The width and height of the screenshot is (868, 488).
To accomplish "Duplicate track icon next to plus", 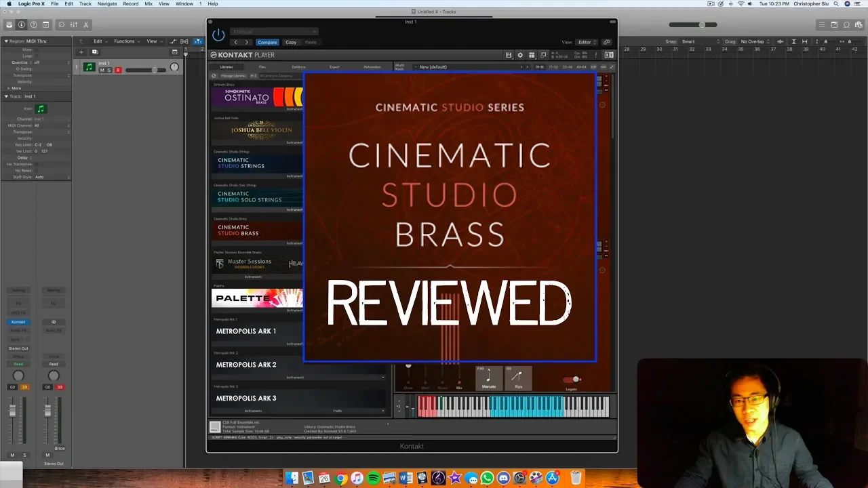I will click(x=95, y=52).
